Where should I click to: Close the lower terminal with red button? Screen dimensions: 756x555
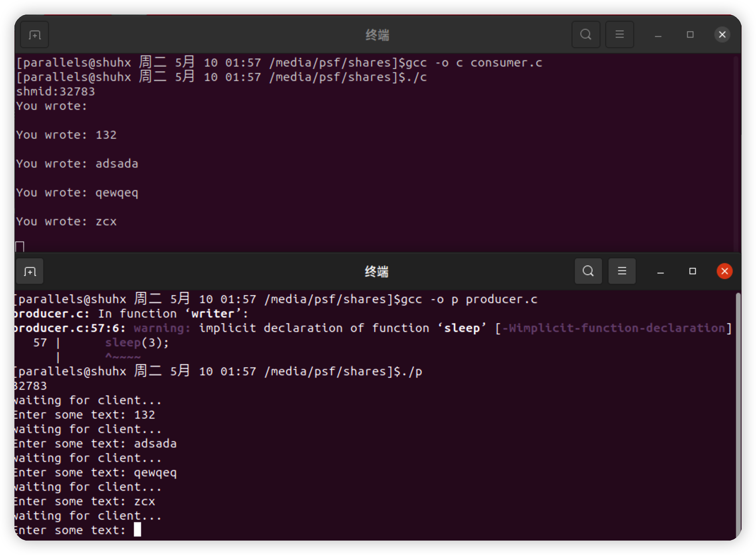724,271
